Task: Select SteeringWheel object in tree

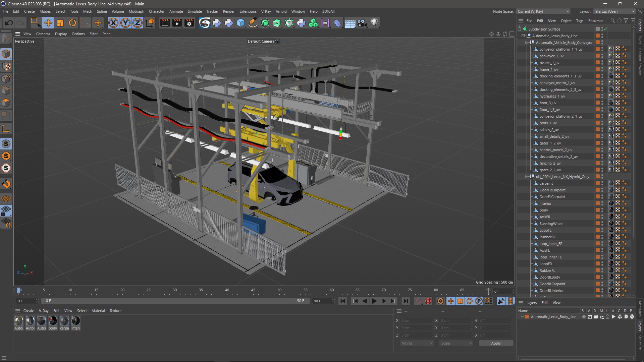Action: (x=551, y=224)
